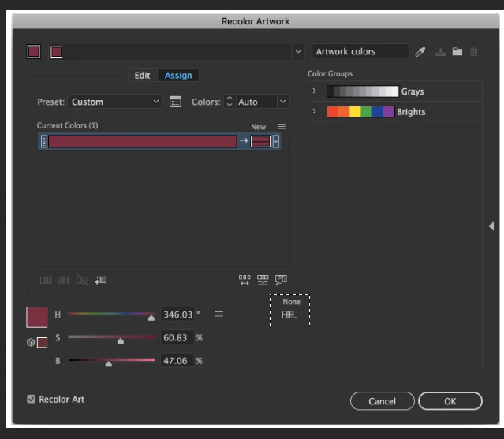Click the OK button
Image resolution: width=504 pixels, height=439 pixels.
pos(450,401)
